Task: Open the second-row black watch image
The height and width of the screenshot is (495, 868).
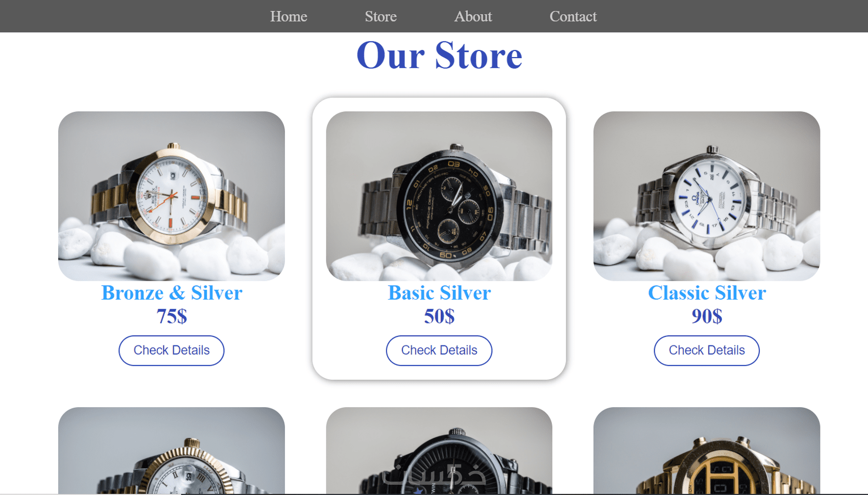Action: click(x=439, y=451)
